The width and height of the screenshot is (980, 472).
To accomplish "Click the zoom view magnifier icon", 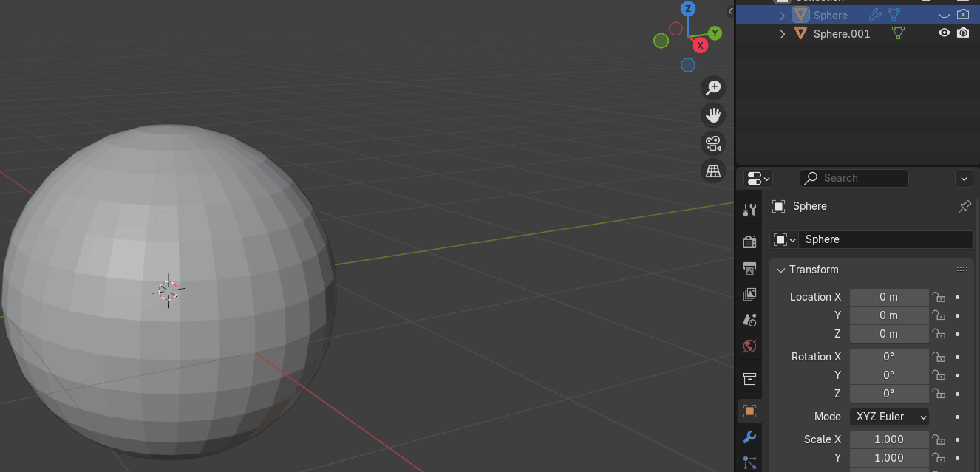I will (x=713, y=88).
